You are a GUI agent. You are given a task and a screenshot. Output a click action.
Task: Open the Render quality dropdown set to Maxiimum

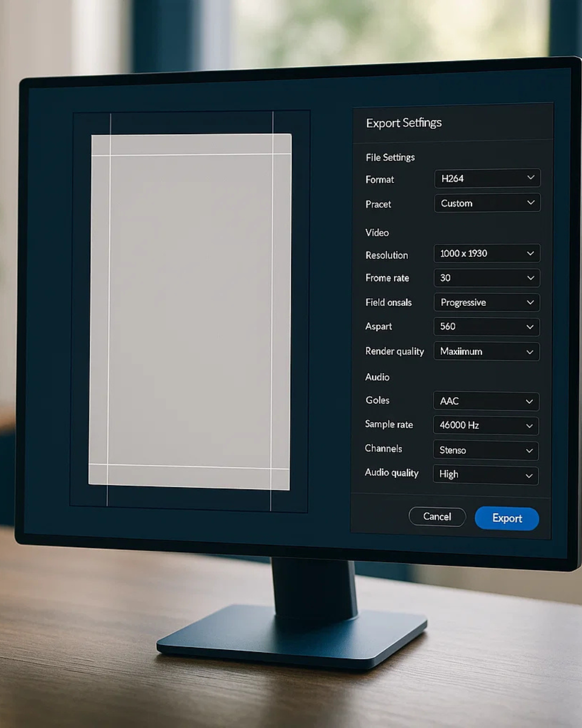[486, 352]
